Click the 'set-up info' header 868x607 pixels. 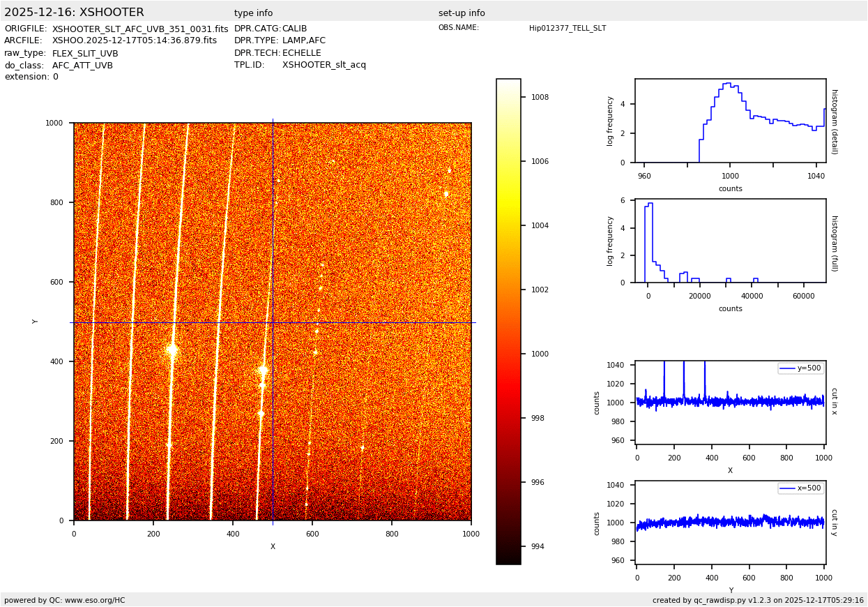click(462, 13)
